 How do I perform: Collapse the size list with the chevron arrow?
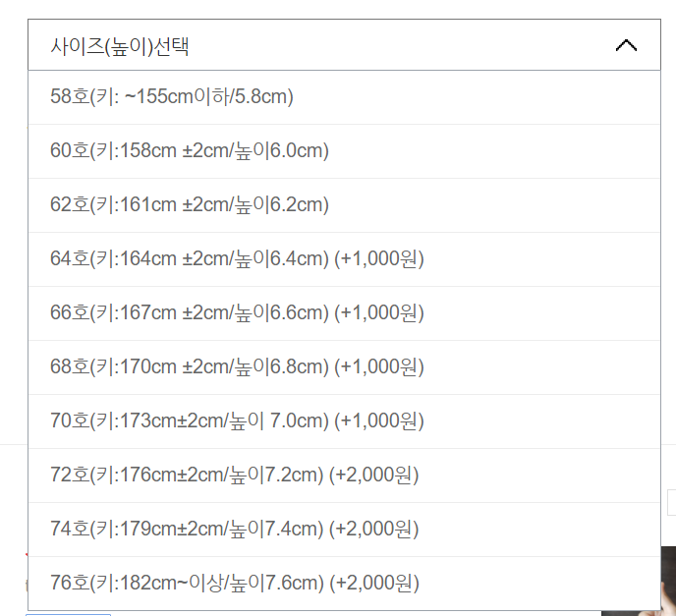pos(626,45)
